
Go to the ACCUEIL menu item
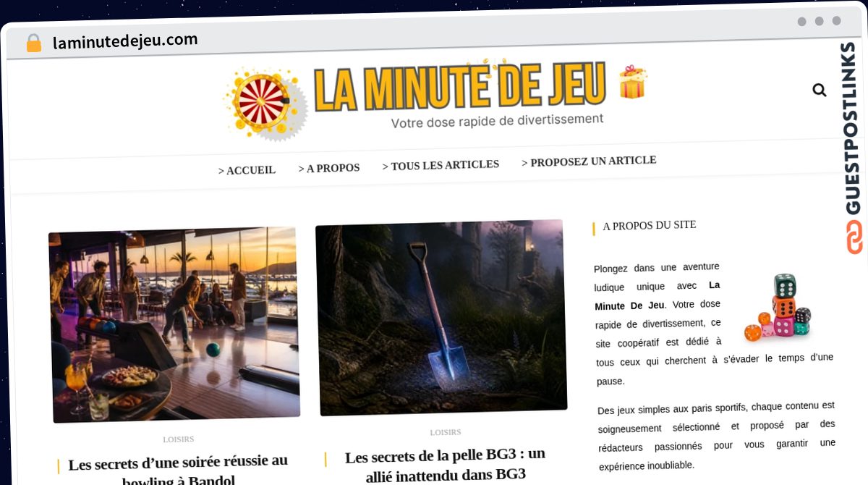(247, 171)
